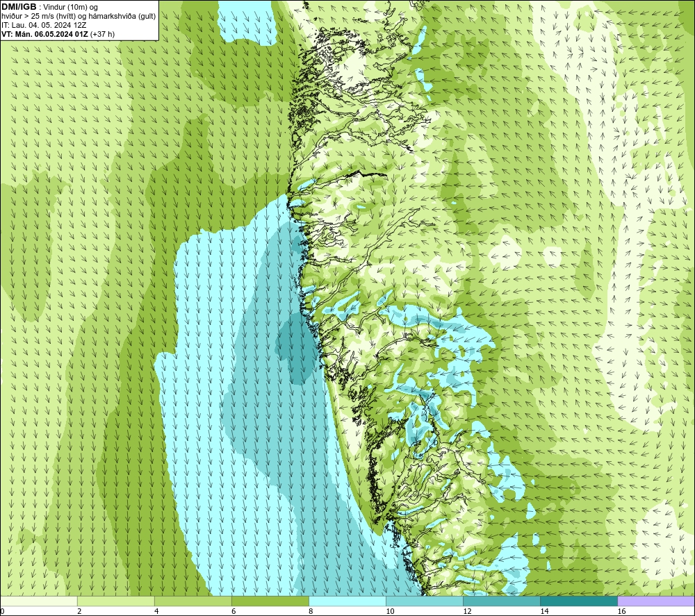Click the 14–16 m/s dark teal legend swatch
This screenshot has height=616, width=695.
[x=578, y=601]
